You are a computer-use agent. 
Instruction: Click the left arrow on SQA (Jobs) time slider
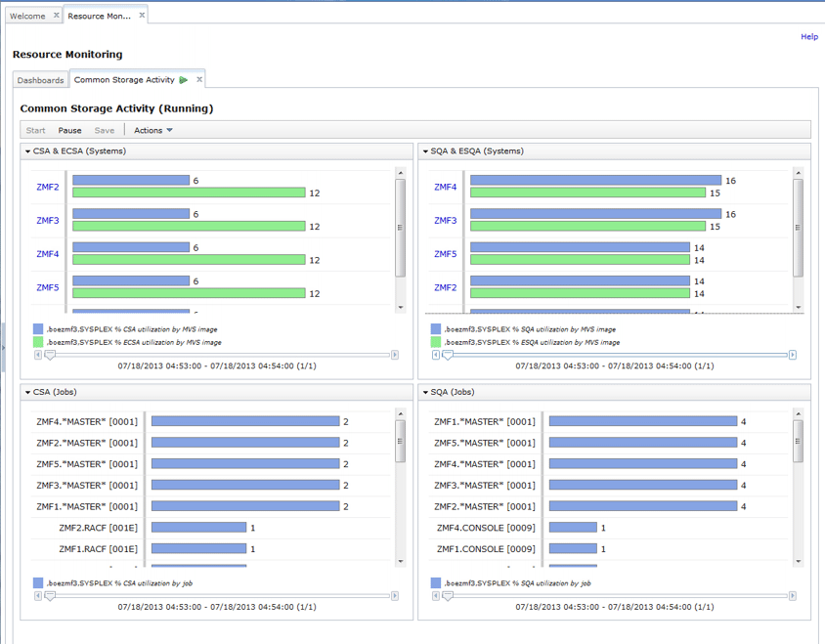click(434, 594)
